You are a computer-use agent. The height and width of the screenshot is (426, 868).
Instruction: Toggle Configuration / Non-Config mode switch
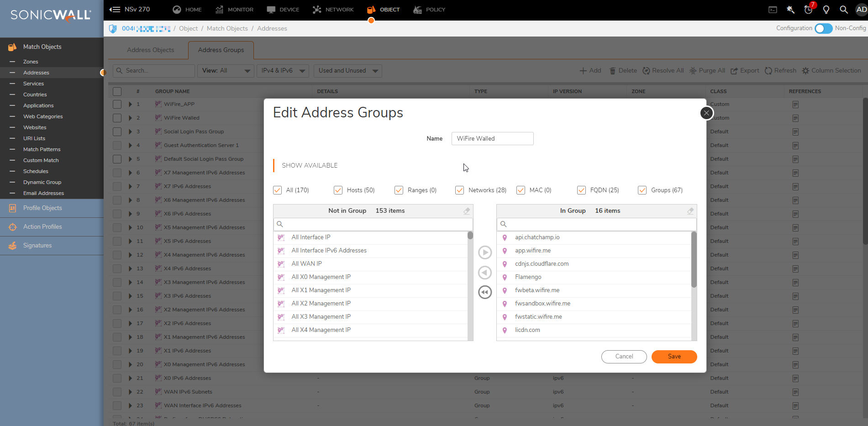pos(824,28)
